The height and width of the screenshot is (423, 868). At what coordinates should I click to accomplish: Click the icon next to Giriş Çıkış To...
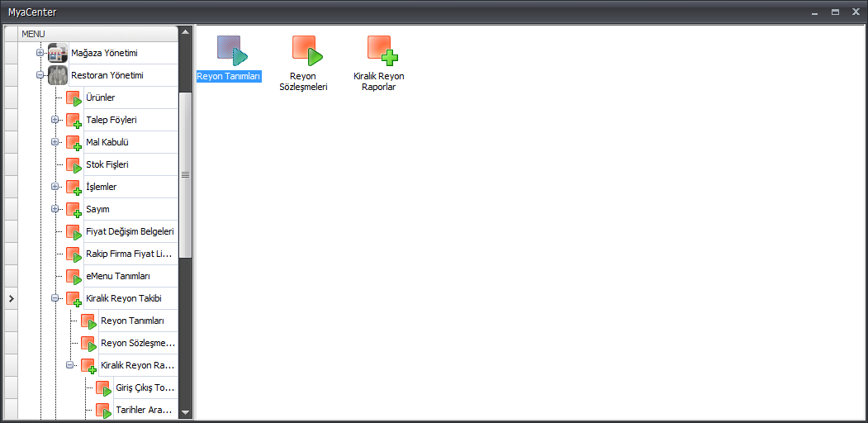[104, 388]
